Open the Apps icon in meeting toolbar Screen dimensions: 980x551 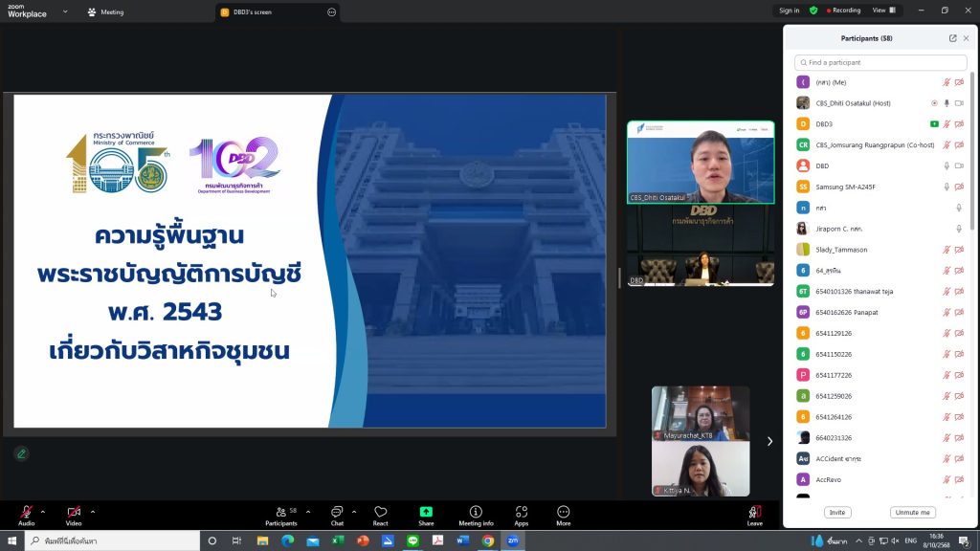click(522, 516)
